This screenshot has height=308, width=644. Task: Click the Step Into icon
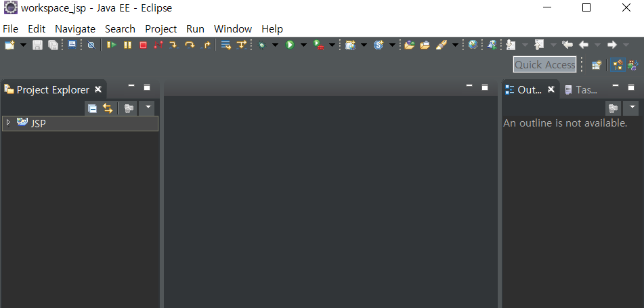pos(174,45)
